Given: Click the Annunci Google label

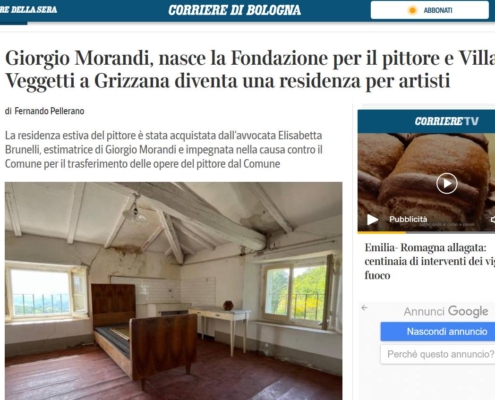Looking at the screenshot, I should (446, 311).
